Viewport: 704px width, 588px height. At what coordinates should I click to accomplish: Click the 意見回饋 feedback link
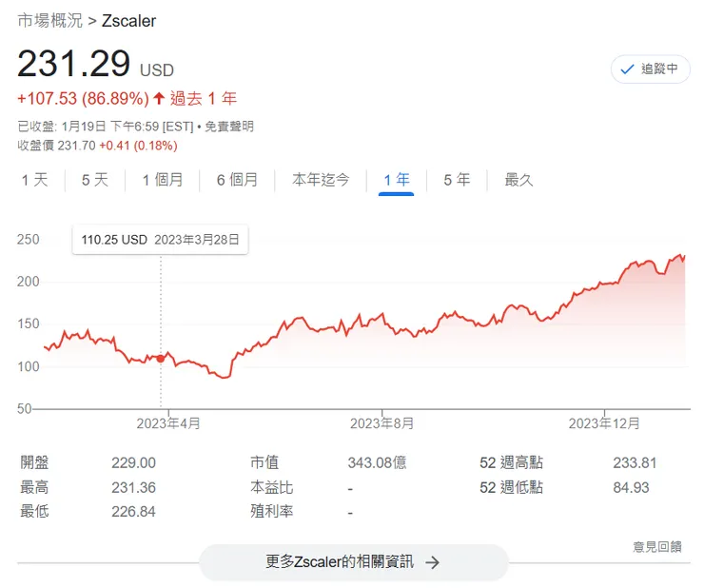click(656, 546)
